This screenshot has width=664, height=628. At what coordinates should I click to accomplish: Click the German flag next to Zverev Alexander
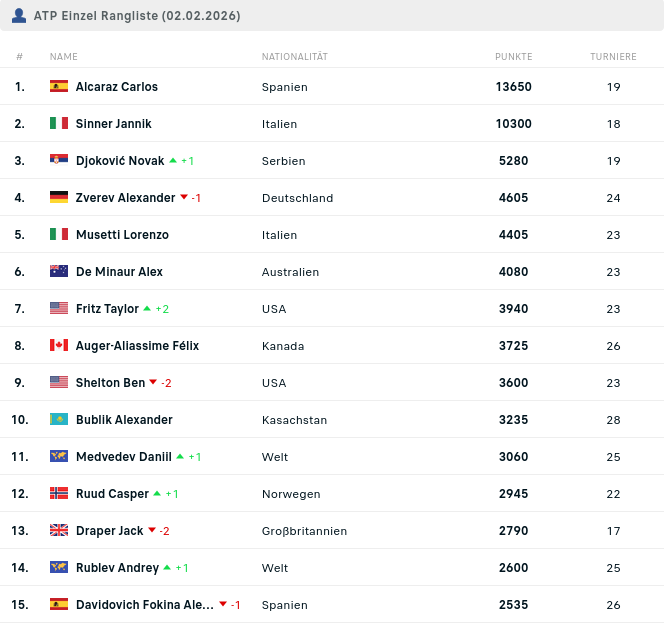(59, 198)
